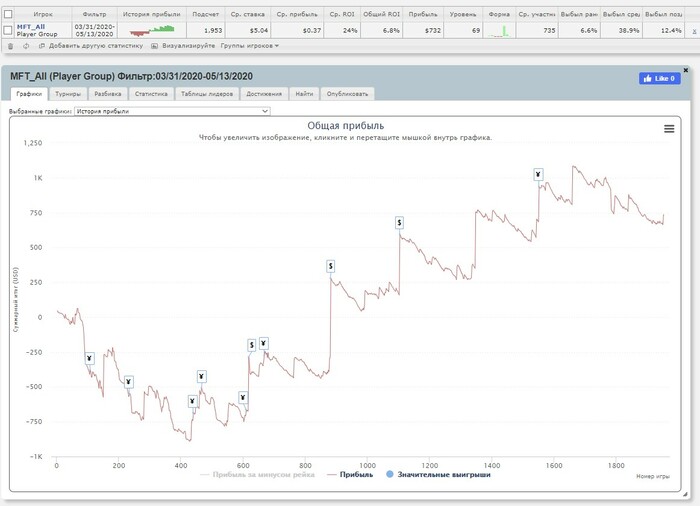
Task: Sort by the Ср. ROI column header
Action: tap(342, 14)
